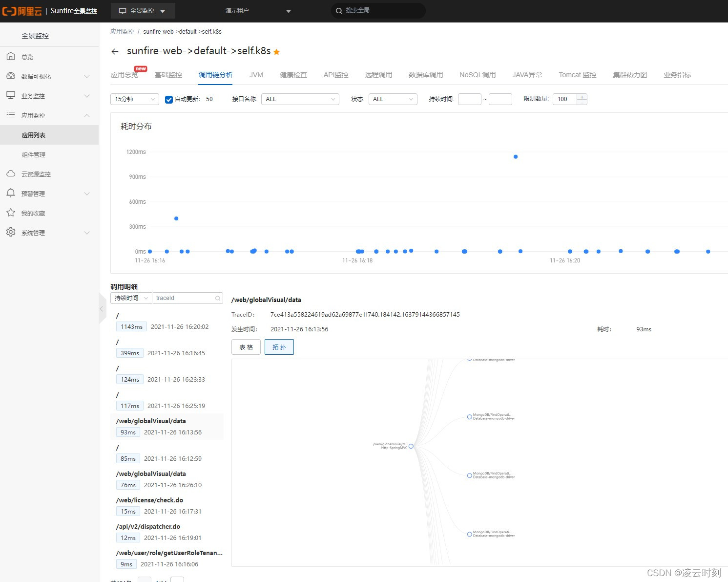Collapse the 应用监控 sidebar menu

(87, 115)
